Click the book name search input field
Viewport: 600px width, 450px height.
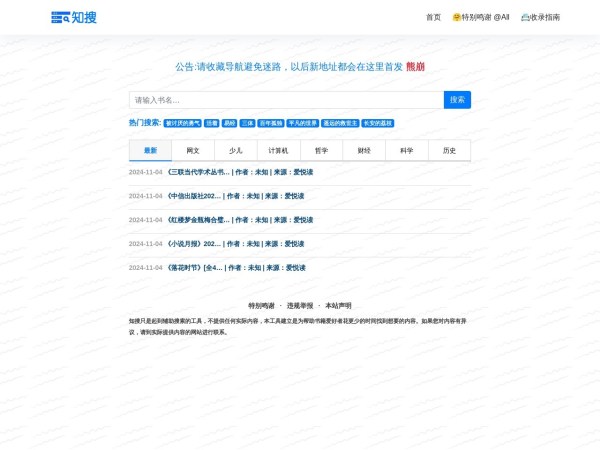click(286, 100)
